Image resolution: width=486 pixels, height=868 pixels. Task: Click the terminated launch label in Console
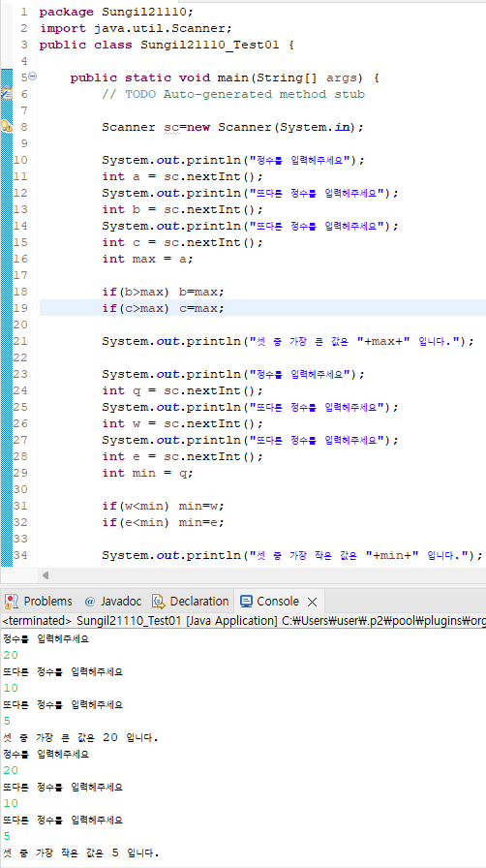[244, 621]
